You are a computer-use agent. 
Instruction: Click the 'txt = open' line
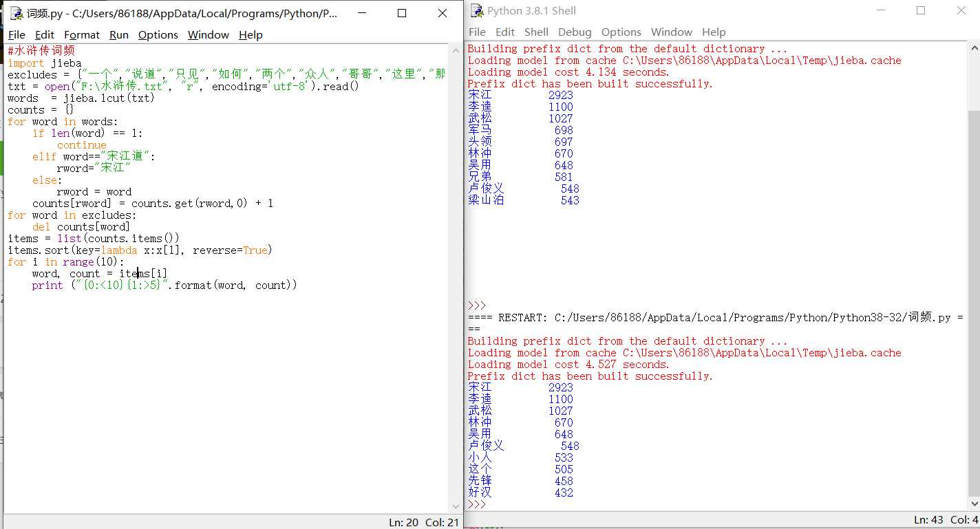[x=183, y=86]
